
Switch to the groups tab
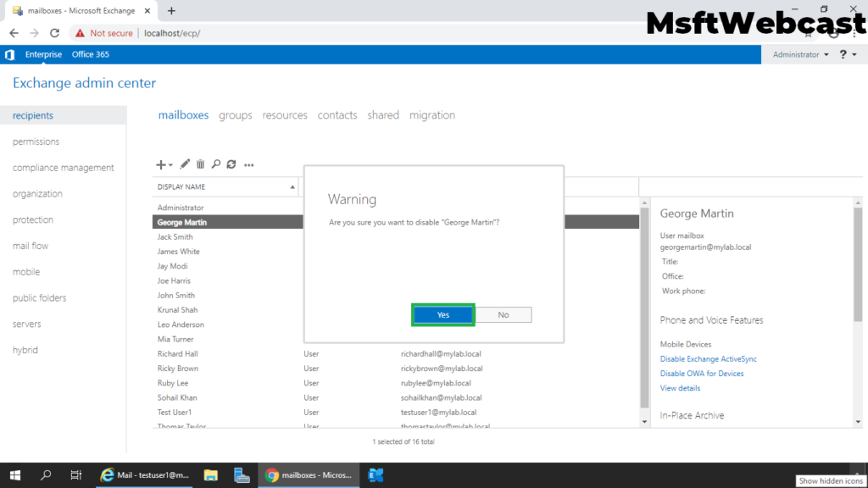[x=236, y=115]
